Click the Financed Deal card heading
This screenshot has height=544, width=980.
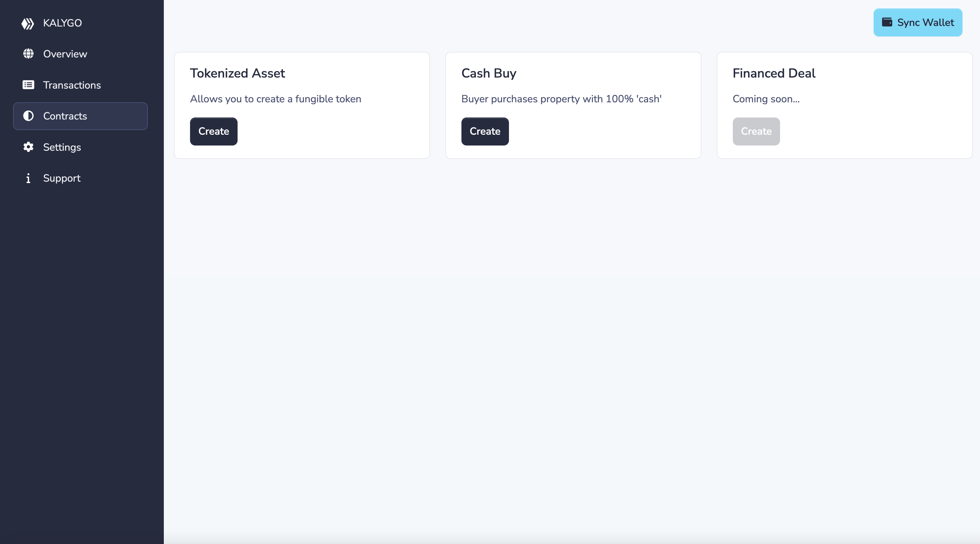pyautogui.click(x=774, y=73)
